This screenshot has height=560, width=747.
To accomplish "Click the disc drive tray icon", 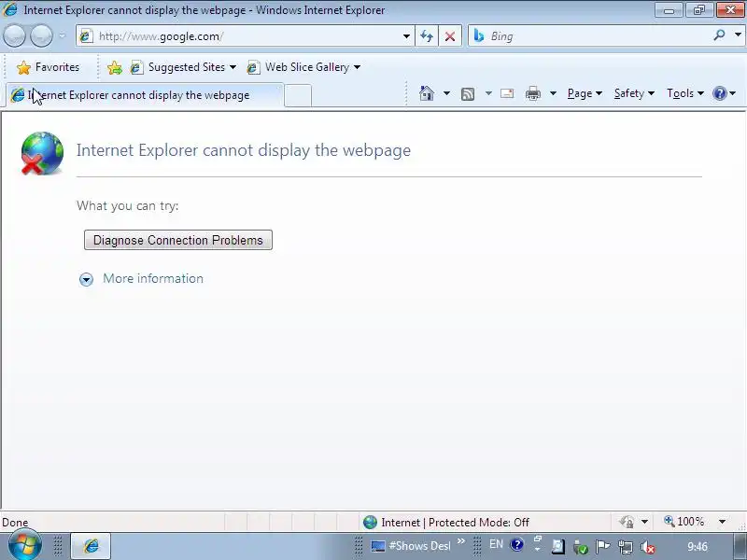I will (x=557, y=546).
